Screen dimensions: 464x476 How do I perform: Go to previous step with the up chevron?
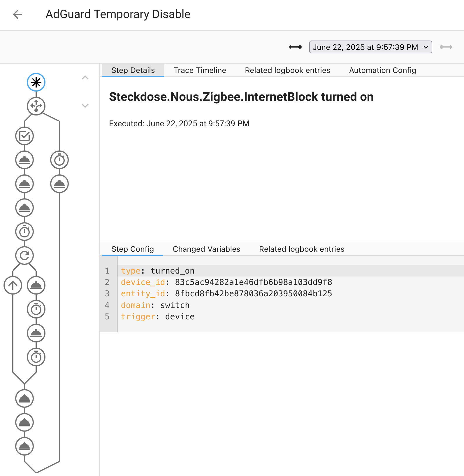pyautogui.click(x=85, y=78)
